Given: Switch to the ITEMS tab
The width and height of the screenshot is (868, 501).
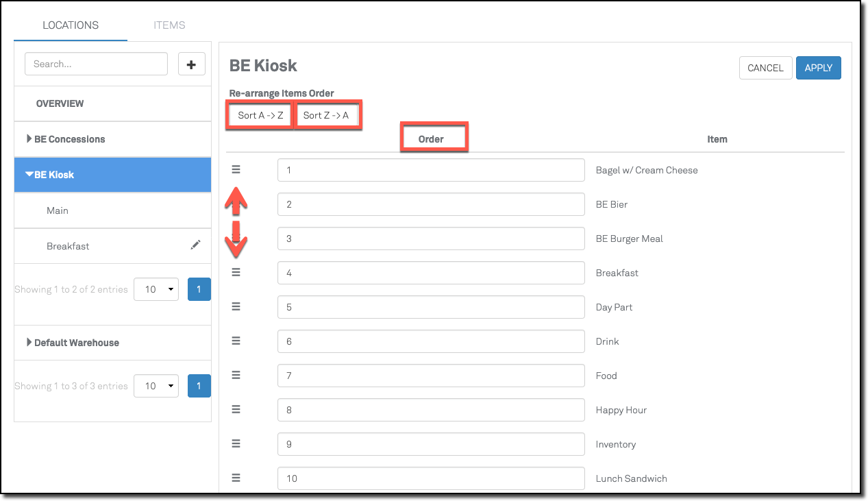Looking at the screenshot, I should click(x=169, y=25).
